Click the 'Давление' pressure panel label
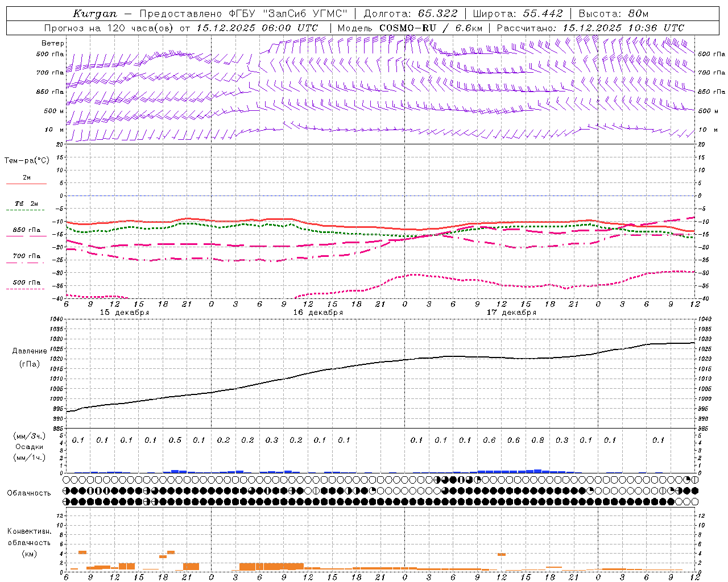 (x=30, y=351)
